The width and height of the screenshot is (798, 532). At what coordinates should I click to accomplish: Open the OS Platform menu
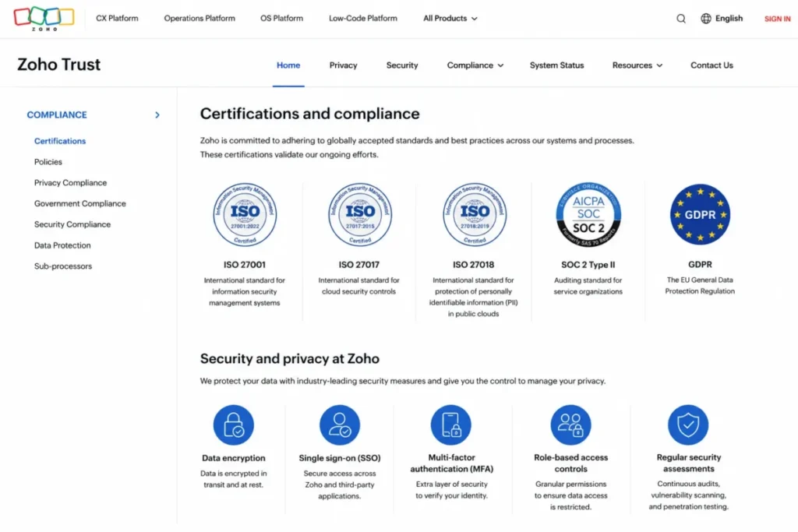pos(281,19)
